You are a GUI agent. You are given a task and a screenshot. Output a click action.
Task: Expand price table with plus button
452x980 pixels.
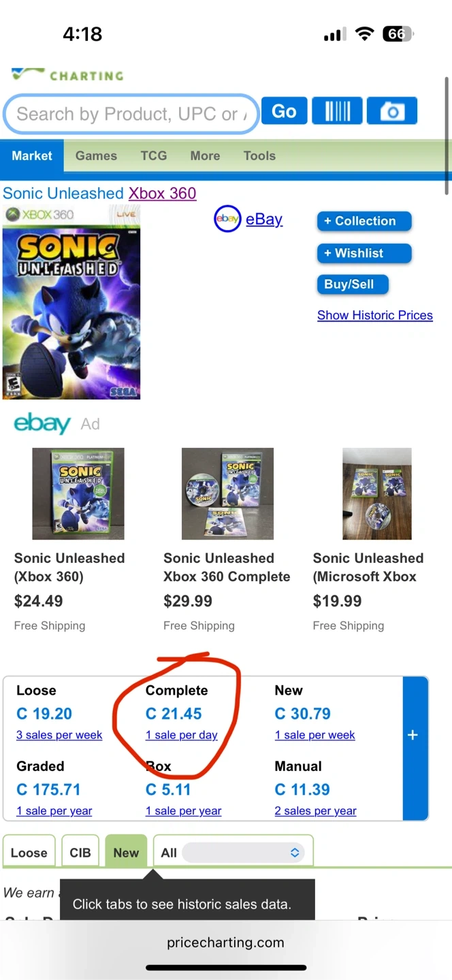pyautogui.click(x=413, y=735)
